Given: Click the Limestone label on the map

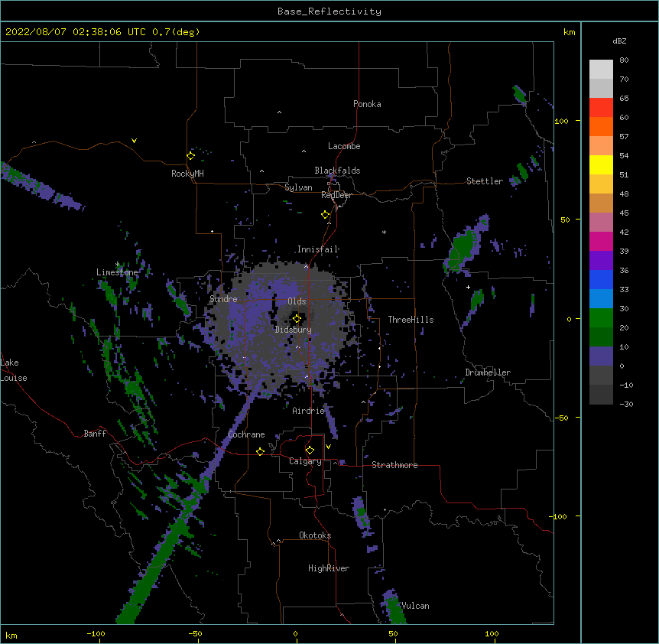Looking at the screenshot, I should 117,272.
